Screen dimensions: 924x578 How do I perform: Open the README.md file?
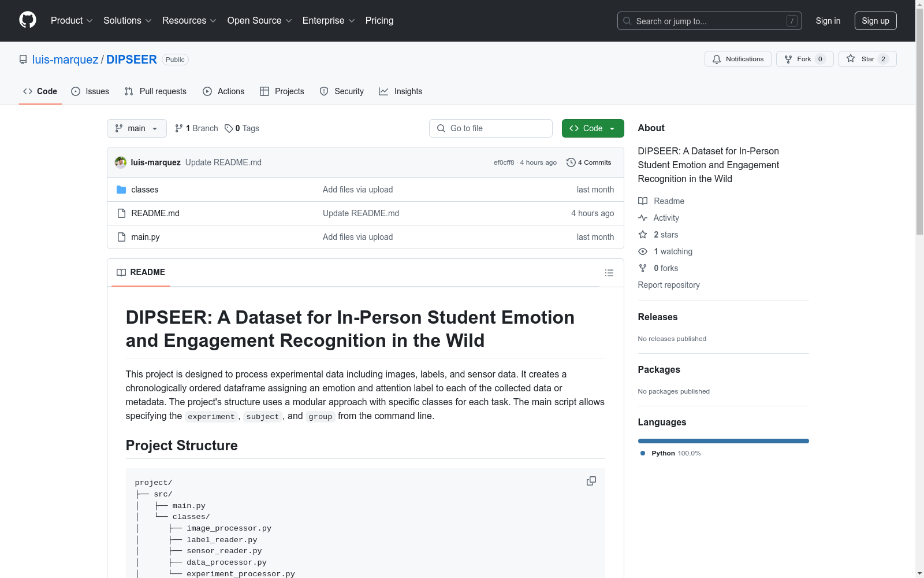click(155, 213)
